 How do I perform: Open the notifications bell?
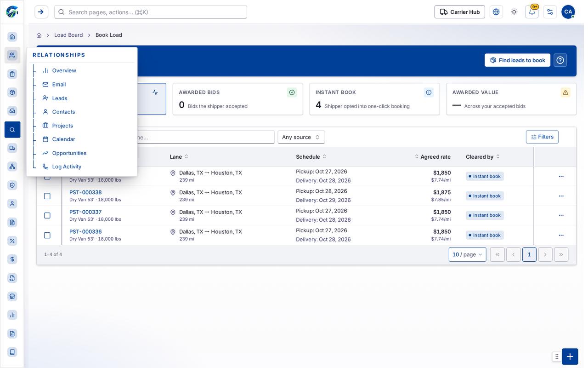pos(532,12)
